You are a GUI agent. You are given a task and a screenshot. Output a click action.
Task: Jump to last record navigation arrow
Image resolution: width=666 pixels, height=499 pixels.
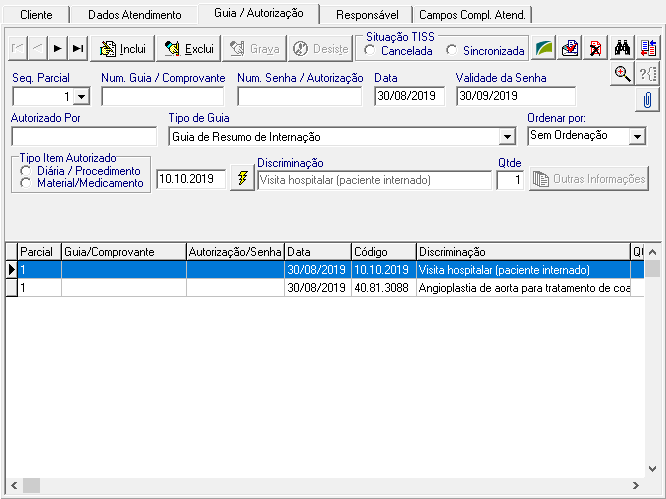[78, 48]
